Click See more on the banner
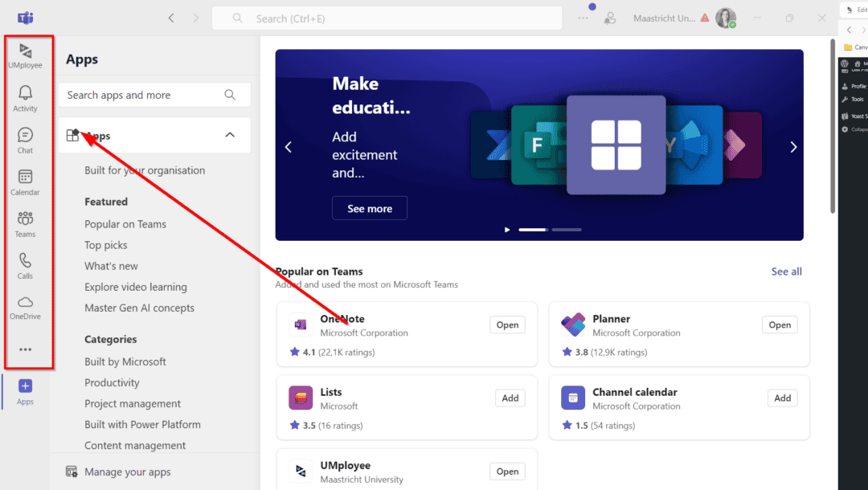This screenshot has width=868, height=490. 370,208
